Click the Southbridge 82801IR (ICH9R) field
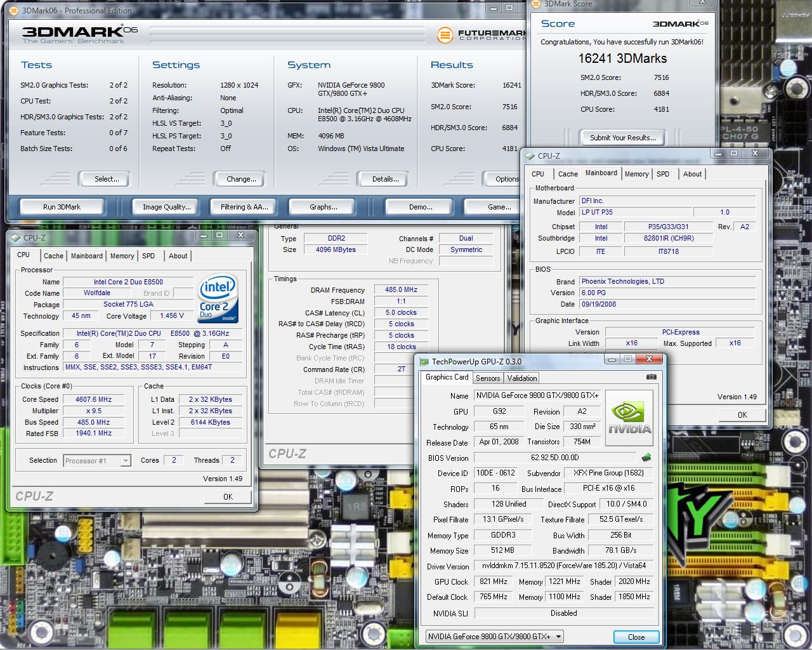 pos(669,238)
